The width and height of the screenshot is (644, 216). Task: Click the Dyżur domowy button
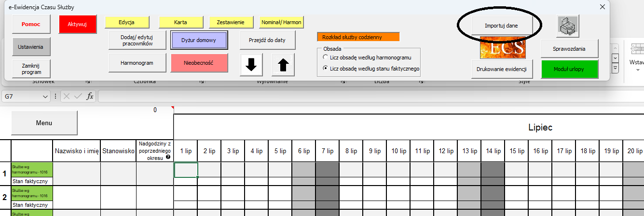pyautogui.click(x=198, y=40)
